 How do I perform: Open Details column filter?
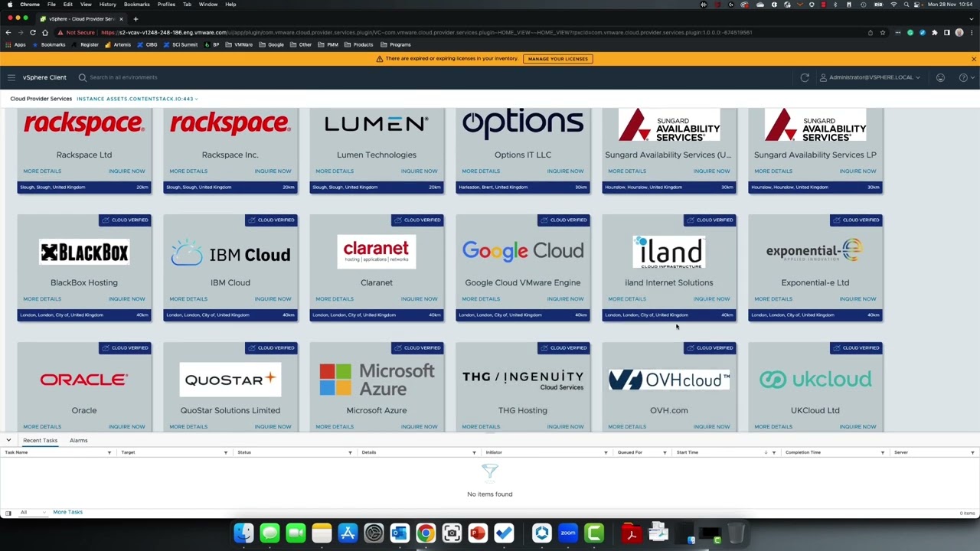click(x=473, y=452)
